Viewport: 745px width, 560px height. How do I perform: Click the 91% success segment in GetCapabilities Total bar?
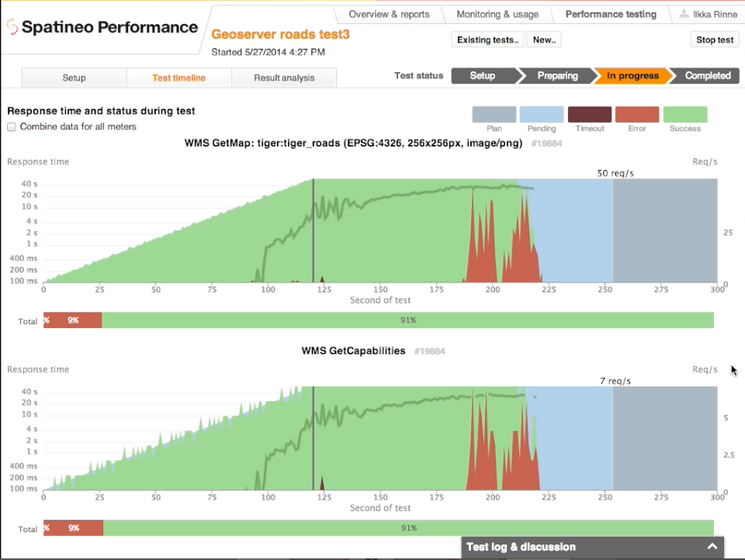click(409, 528)
